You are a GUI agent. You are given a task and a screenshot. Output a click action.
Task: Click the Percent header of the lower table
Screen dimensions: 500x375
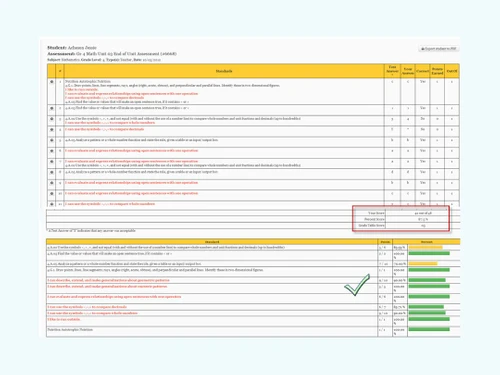pyautogui.click(x=427, y=242)
